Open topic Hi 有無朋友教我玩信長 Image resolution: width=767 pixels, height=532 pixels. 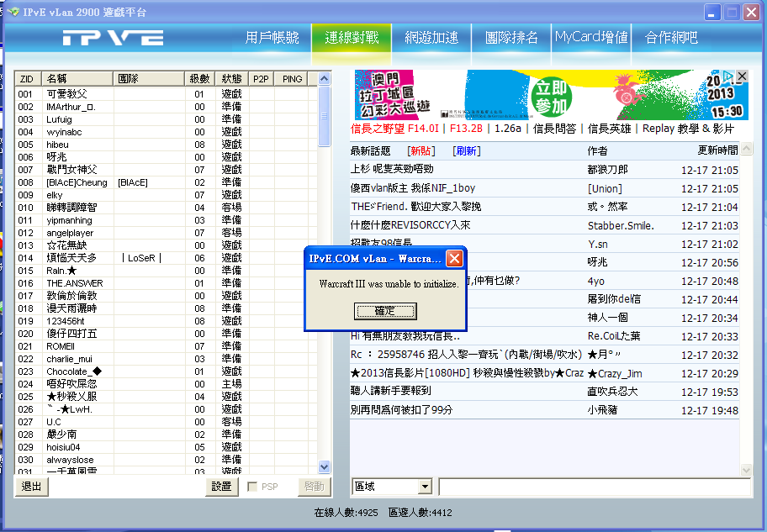point(405,336)
